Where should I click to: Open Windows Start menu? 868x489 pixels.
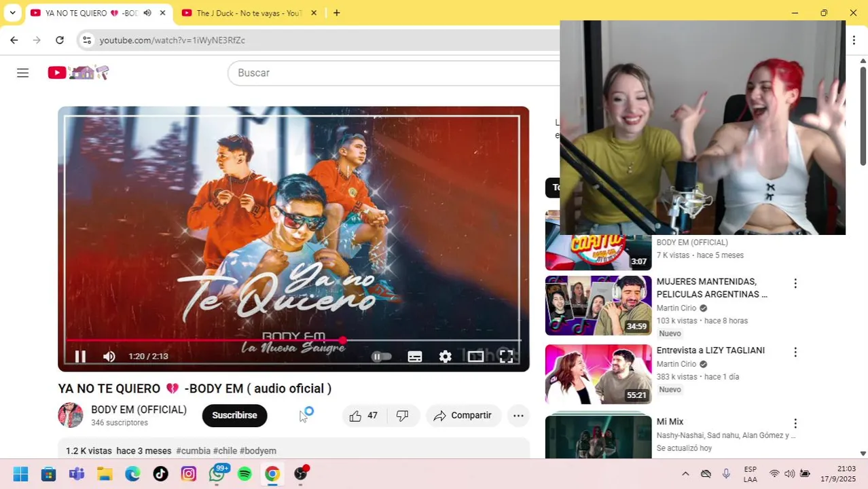click(20, 474)
